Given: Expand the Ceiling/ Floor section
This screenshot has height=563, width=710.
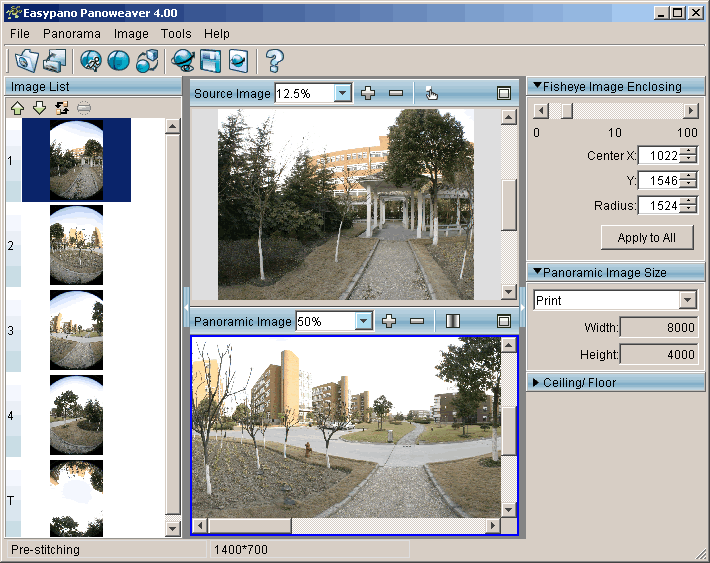Looking at the screenshot, I should pyautogui.click(x=537, y=382).
